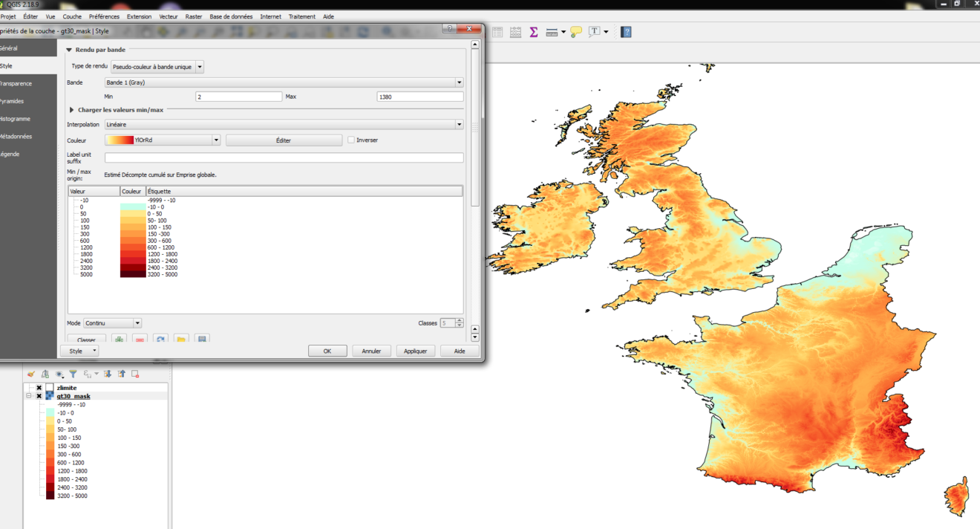Hide the zlimite layer
This screenshot has width=980, height=529.
39,387
